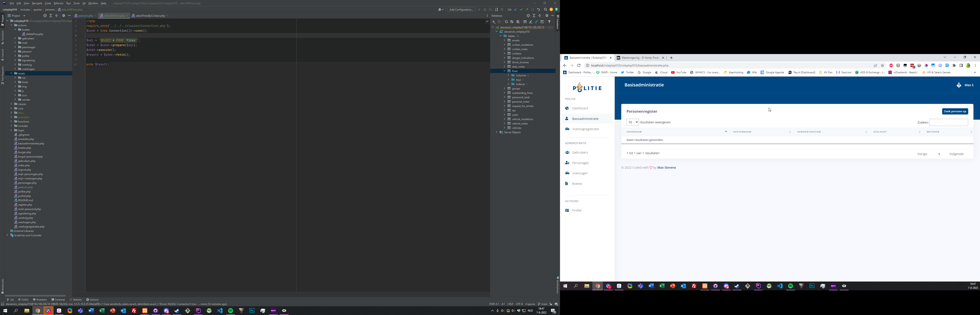Screen dimensions: 980x315
Task: Switch to the selectFinesByCivilian.php tab
Action: tap(150, 16)
